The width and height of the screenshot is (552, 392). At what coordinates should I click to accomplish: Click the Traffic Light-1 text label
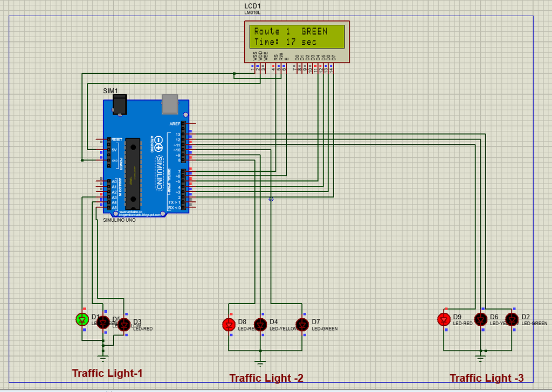pyautogui.click(x=107, y=373)
